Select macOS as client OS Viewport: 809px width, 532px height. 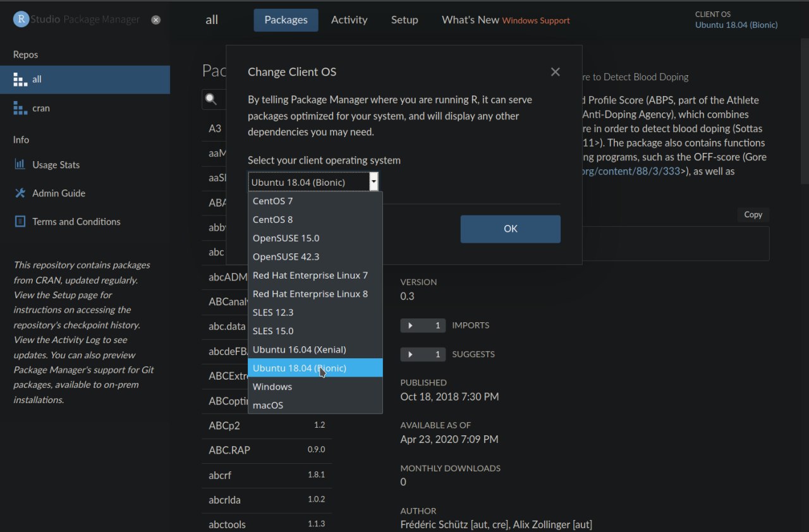315,405
